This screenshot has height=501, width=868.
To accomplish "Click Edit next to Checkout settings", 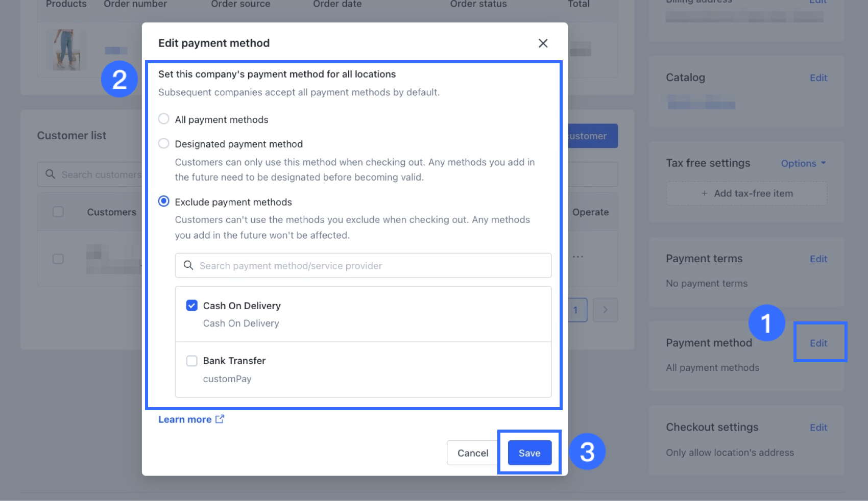I will coord(818,427).
